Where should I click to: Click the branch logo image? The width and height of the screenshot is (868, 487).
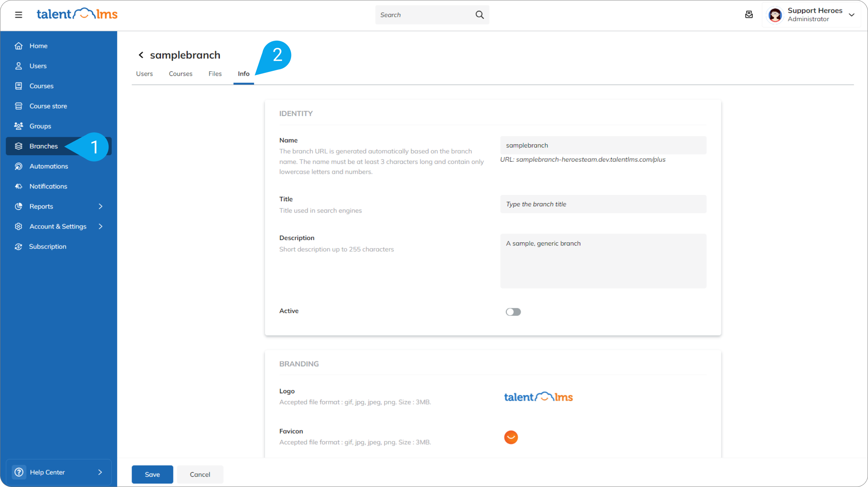[538, 397]
